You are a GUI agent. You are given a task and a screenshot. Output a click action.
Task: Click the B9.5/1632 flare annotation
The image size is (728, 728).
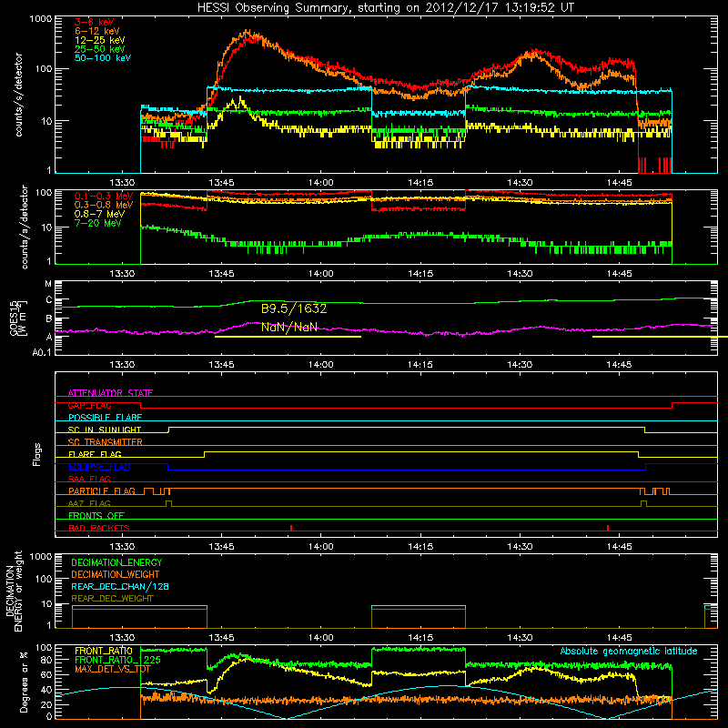coord(294,308)
